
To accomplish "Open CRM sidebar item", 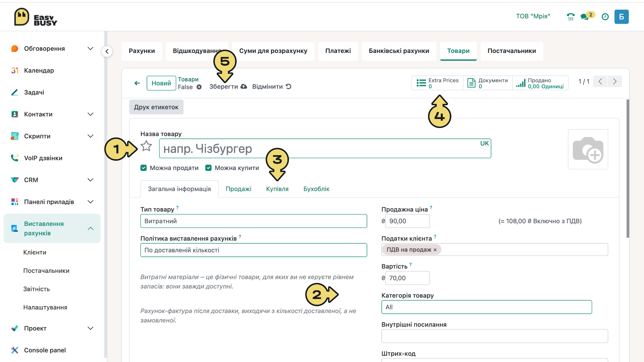I will click(x=31, y=180).
